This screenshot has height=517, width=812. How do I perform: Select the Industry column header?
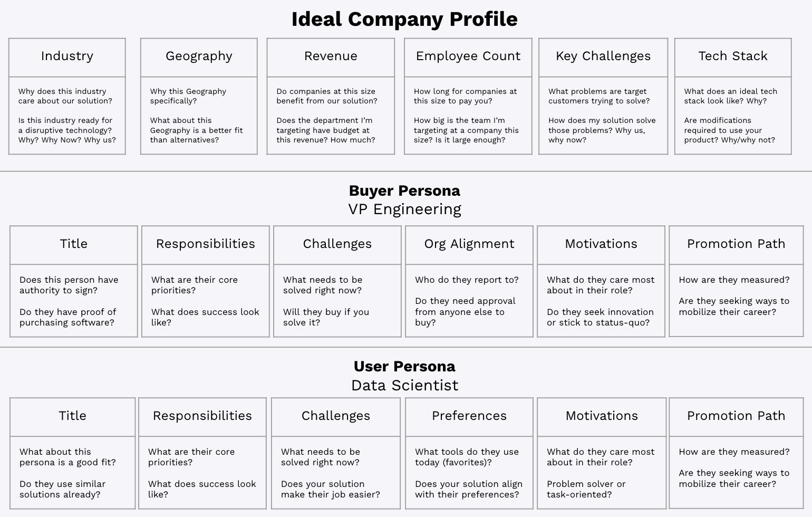click(x=67, y=56)
